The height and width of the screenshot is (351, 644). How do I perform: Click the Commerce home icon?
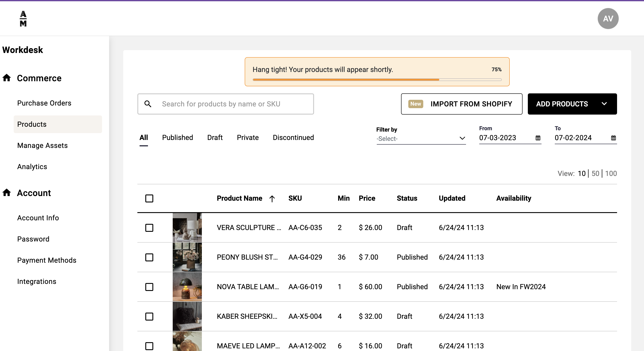tap(7, 78)
